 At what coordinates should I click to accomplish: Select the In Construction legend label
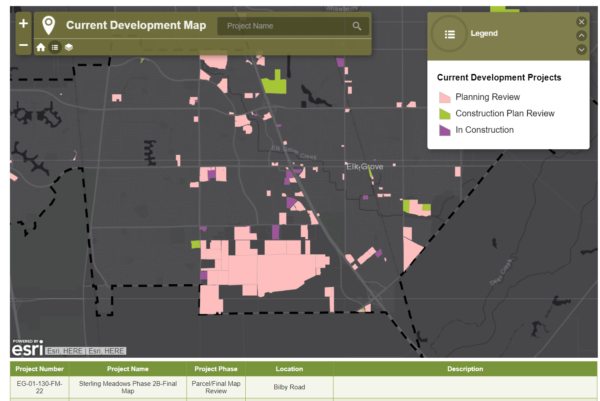[484, 130]
